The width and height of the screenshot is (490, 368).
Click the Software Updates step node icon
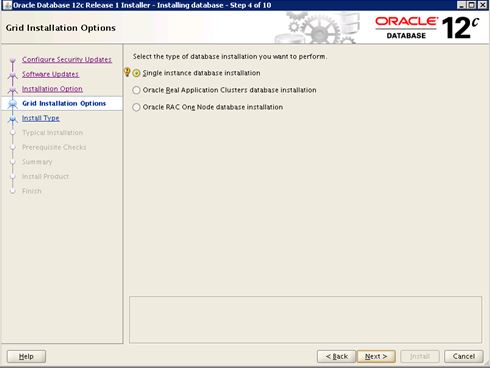pos(13,75)
